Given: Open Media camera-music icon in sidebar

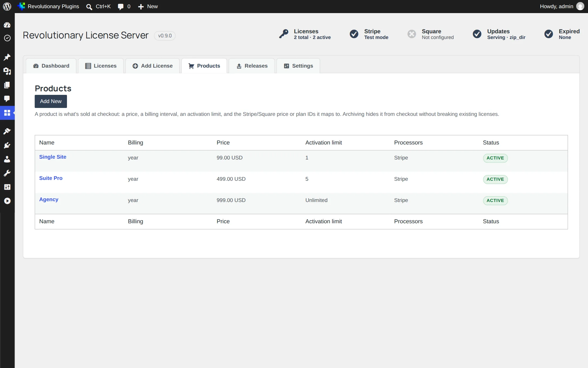Looking at the screenshot, I should (x=7, y=71).
